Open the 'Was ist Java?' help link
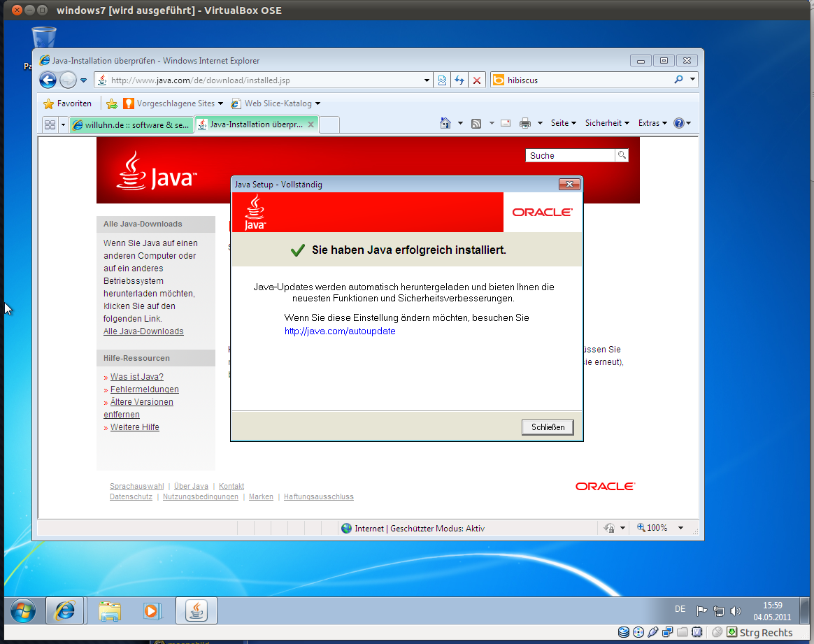The image size is (814, 644). pos(136,377)
